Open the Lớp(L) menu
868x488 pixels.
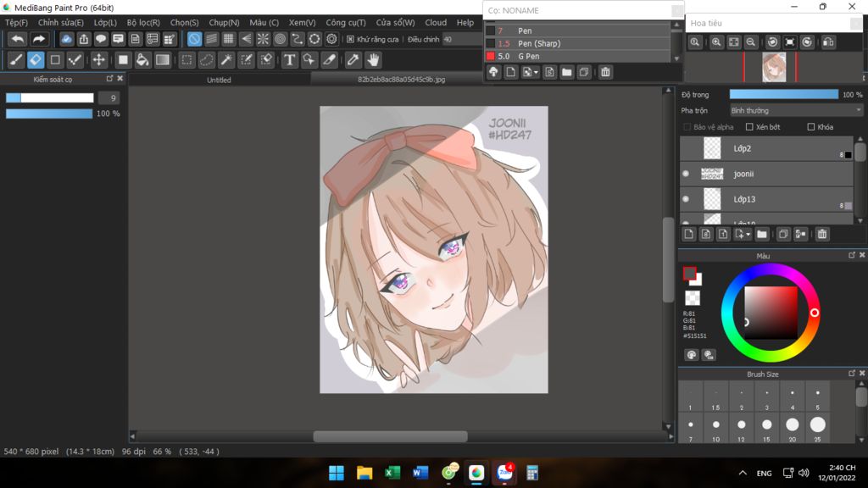click(x=105, y=23)
